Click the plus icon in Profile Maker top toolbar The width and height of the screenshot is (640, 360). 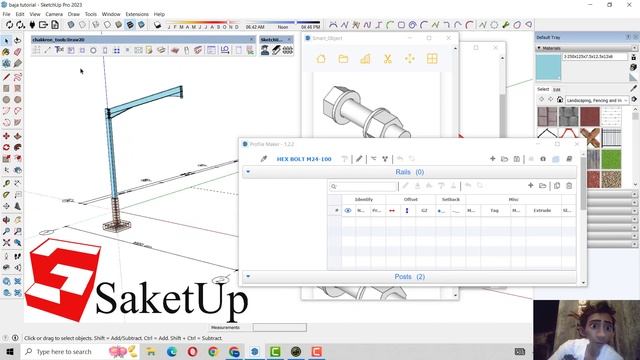[x=493, y=159]
